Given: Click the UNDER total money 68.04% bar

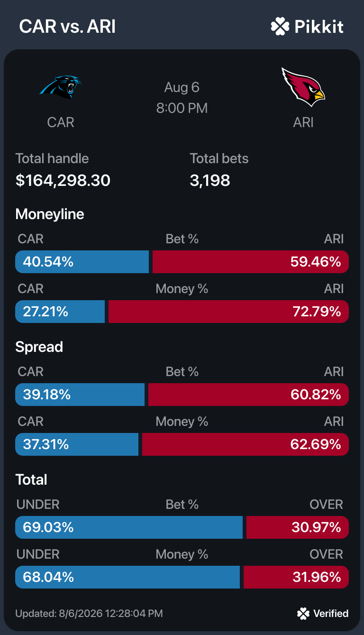Looking at the screenshot, I should 127,577.
